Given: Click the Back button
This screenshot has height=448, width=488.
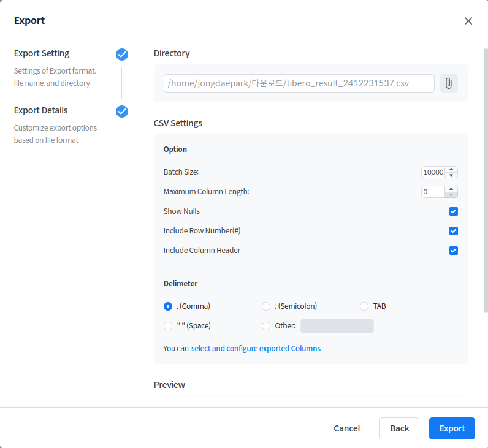Looking at the screenshot, I should [x=399, y=428].
